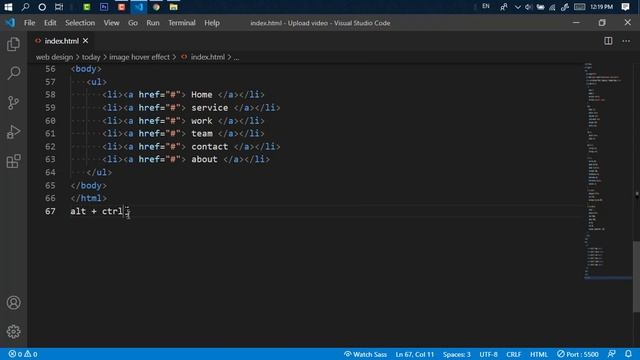Click Watch Sass in the status bar
This screenshot has width=640, height=360.
[x=365, y=354]
